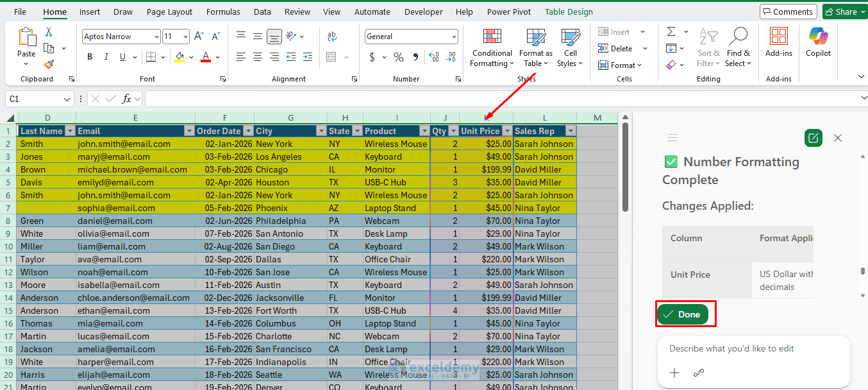Open the Format as Table gallery
The image size is (868, 390).
(x=535, y=47)
